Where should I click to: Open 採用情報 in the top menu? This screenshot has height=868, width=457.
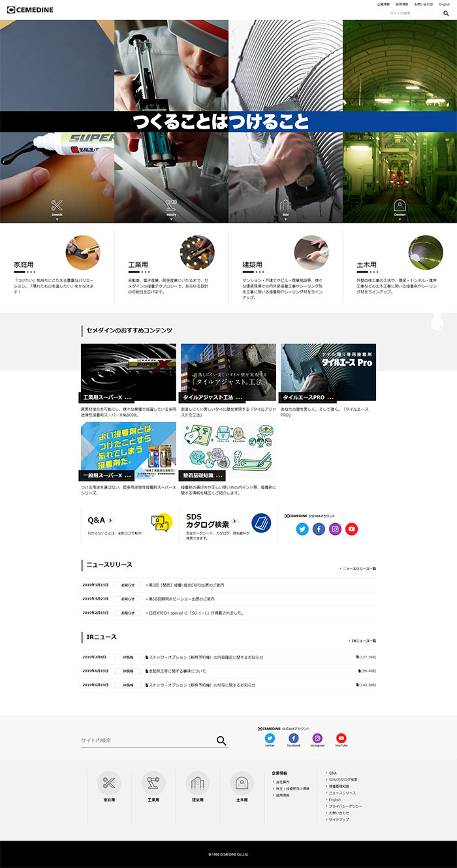click(402, 4)
